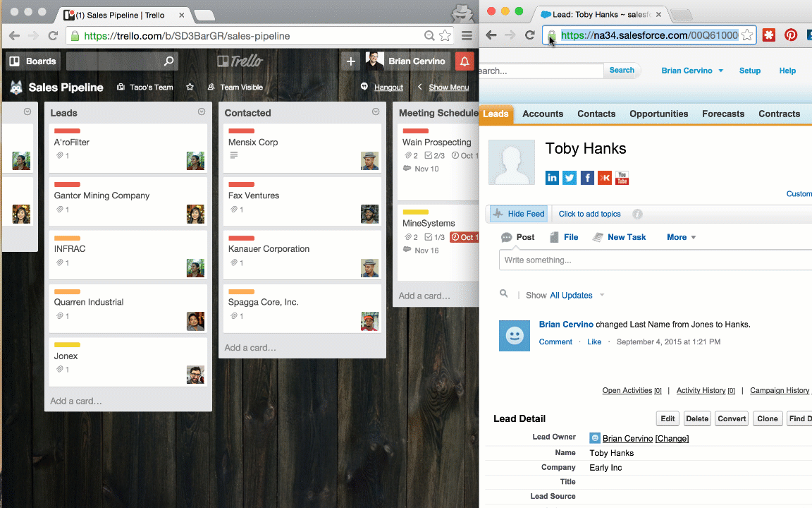Click the yellow label on Jonex card

pyautogui.click(x=67, y=345)
